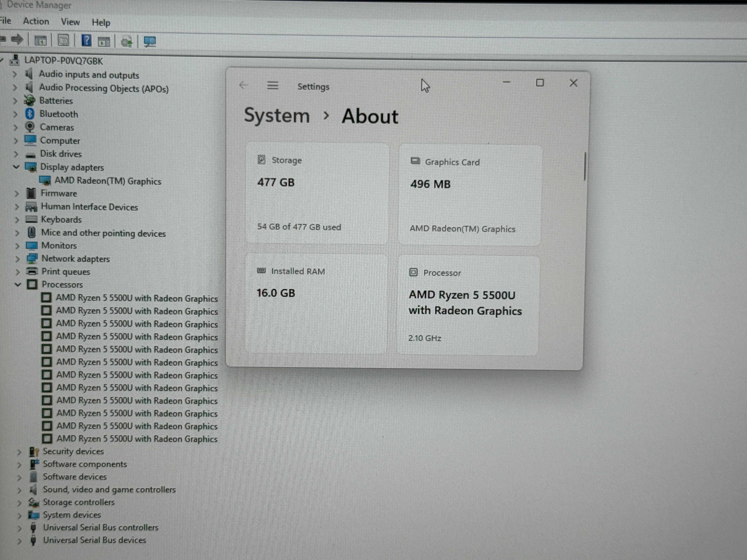Select Universal Serial Bus devices
This screenshot has width=747, height=560.
(x=94, y=540)
